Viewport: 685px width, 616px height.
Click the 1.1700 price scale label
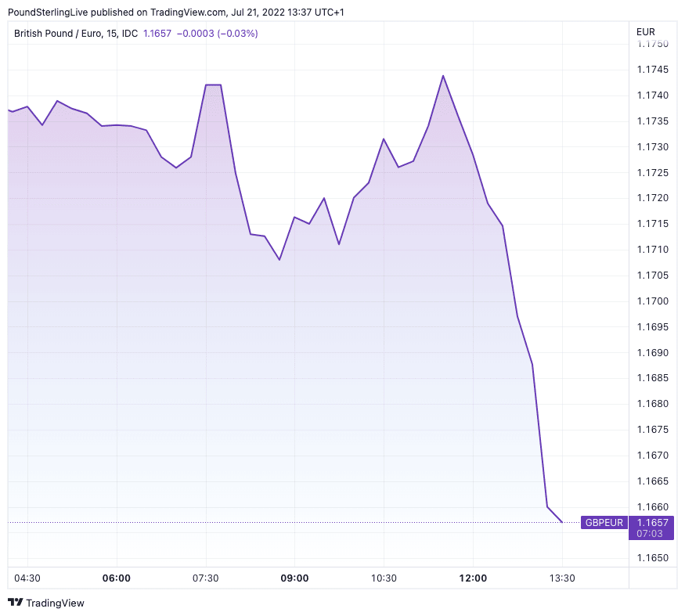coord(652,301)
